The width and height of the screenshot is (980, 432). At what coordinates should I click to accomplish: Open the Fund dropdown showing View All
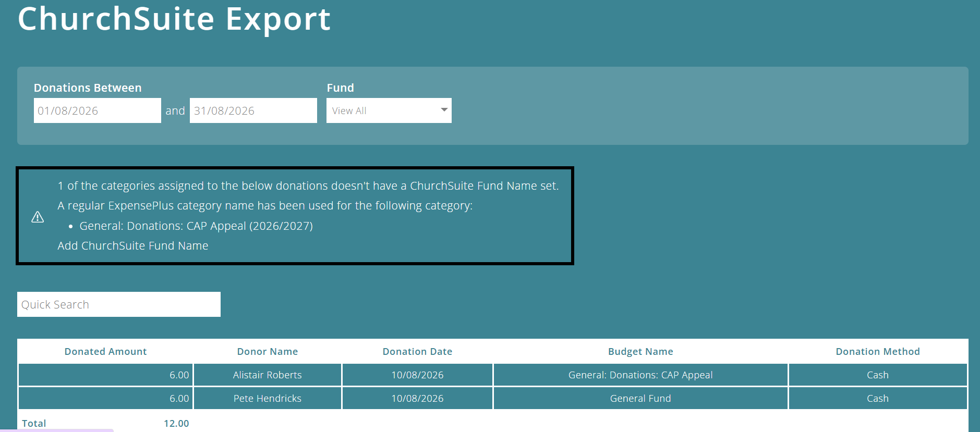[x=389, y=110]
